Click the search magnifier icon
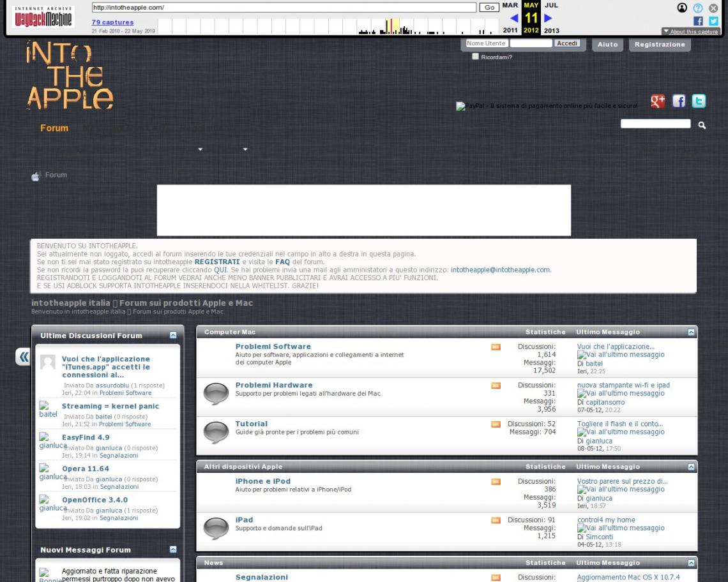This screenshot has width=728, height=582. 702,125
